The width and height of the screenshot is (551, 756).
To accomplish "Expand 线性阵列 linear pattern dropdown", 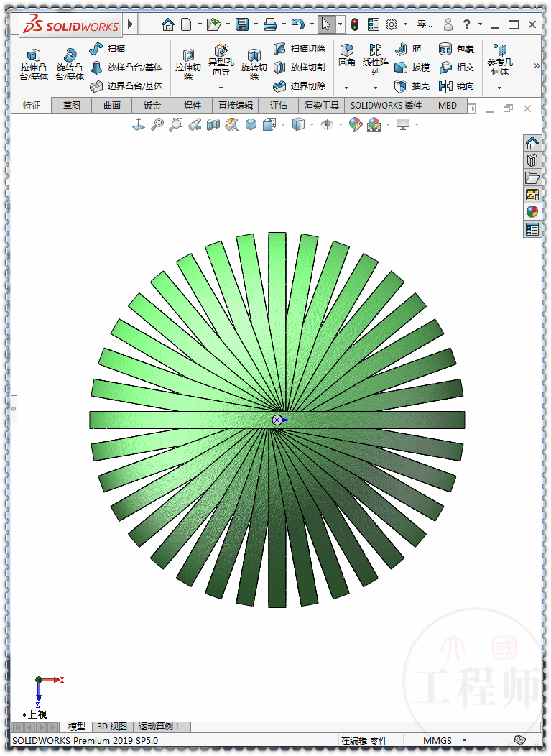I will pos(375,88).
